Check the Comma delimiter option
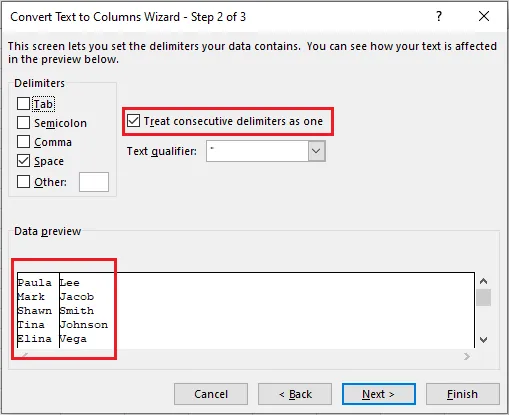 23,142
